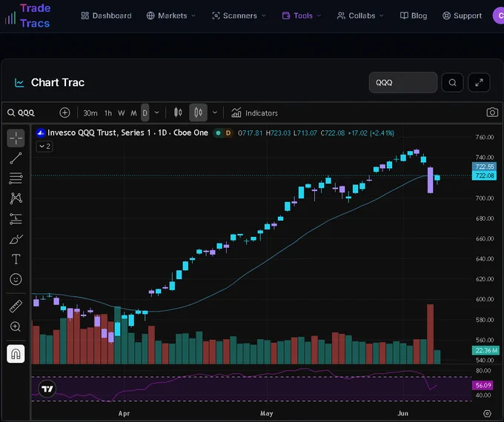Select the bars chart style icon

tap(178, 113)
